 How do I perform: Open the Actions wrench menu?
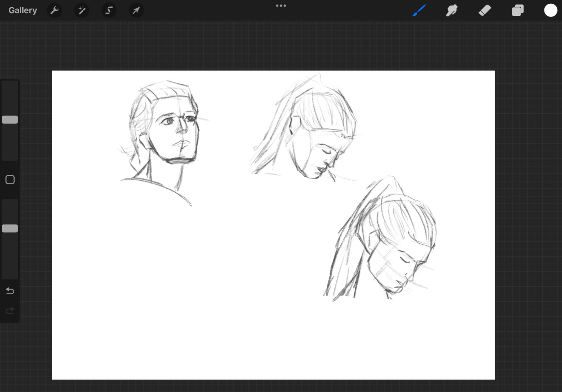[55, 10]
